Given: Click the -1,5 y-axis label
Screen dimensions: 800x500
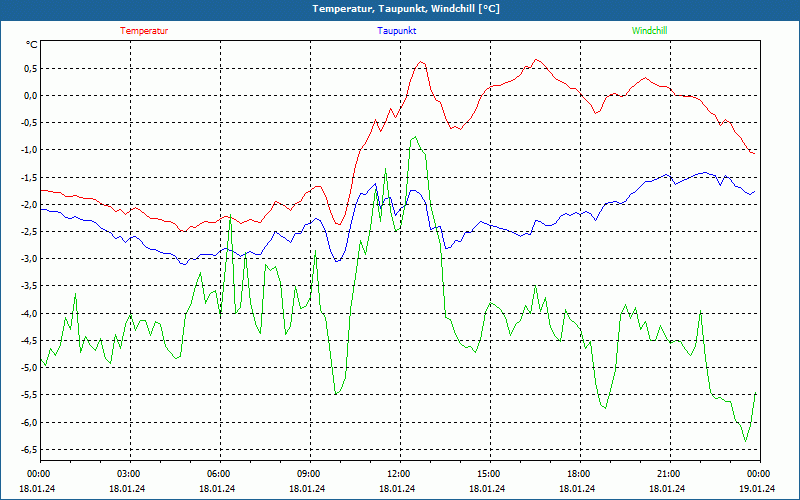Looking at the screenshot, I should [x=28, y=177].
